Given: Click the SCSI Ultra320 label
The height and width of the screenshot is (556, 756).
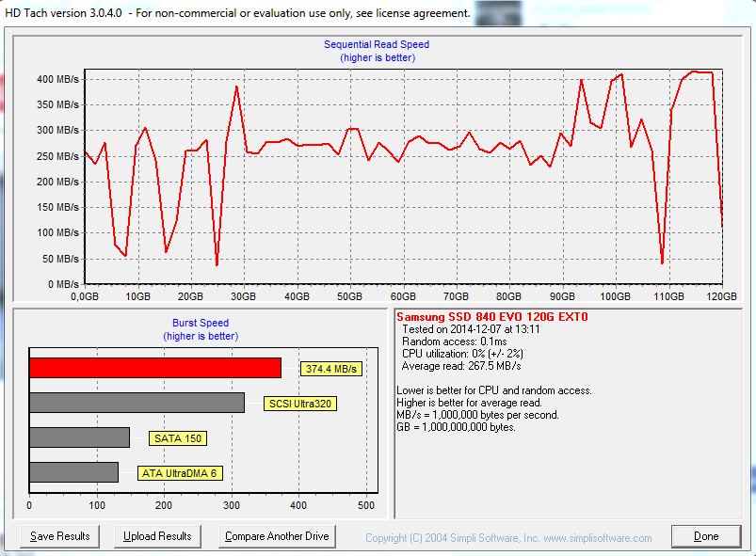Looking at the screenshot, I should (x=300, y=404).
